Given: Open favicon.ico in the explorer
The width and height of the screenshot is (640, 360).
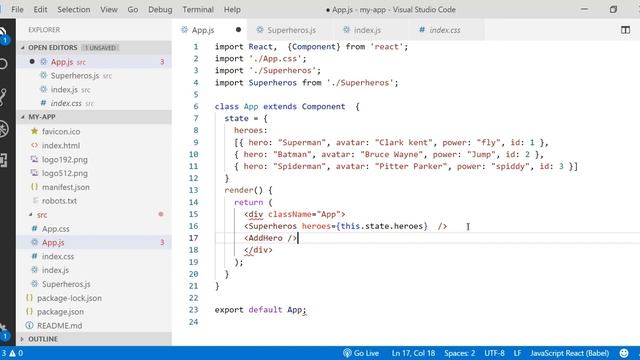Looking at the screenshot, I should 94,131.
